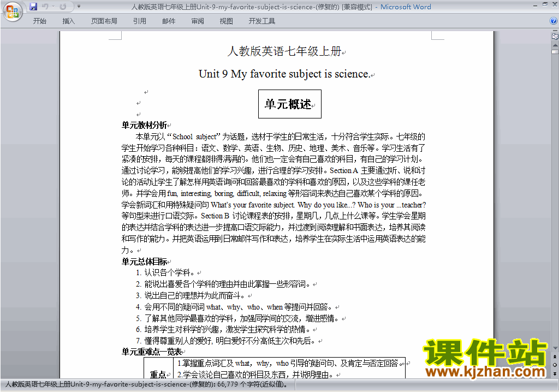Click the boxed heading 单元概述

(x=289, y=104)
